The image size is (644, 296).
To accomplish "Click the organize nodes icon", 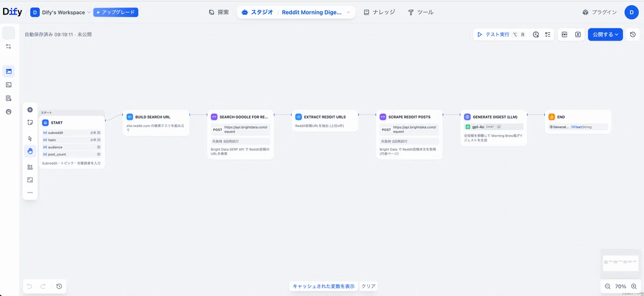I will tap(30, 167).
